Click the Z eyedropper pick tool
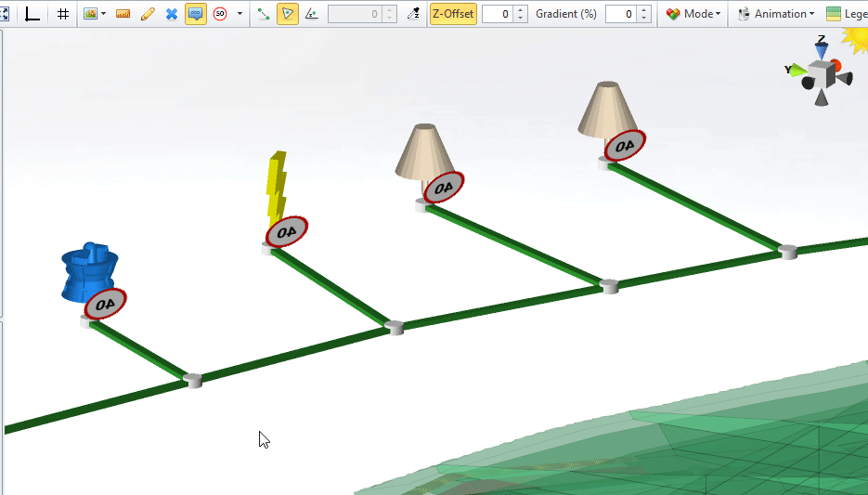Viewport: 868px width, 495px height. (413, 14)
